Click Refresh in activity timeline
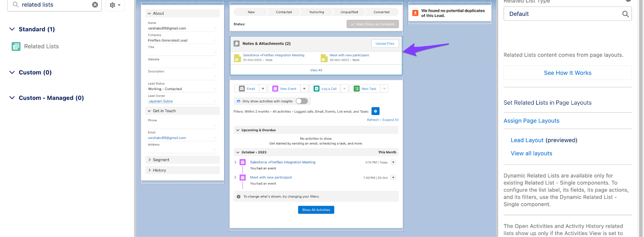Image resolution: width=644 pixels, height=237 pixels. tap(373, 120)
